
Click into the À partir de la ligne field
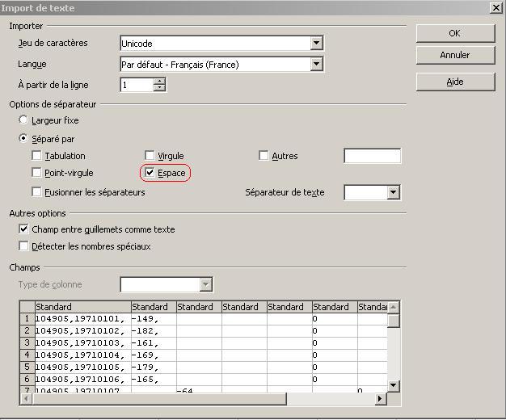137,85
